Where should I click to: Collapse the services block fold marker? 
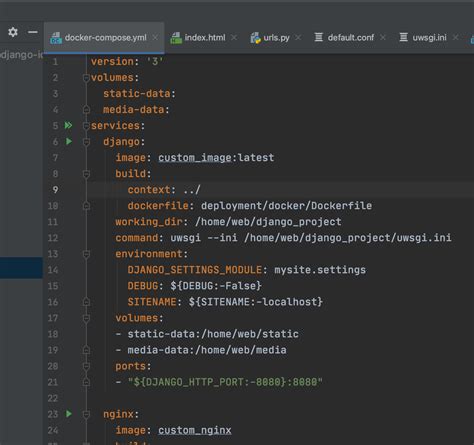[x=86, y=126]
